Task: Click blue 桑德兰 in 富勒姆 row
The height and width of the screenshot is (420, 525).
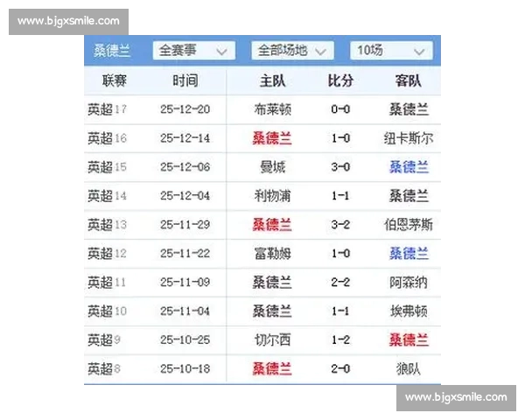Action: click(409, 254)
